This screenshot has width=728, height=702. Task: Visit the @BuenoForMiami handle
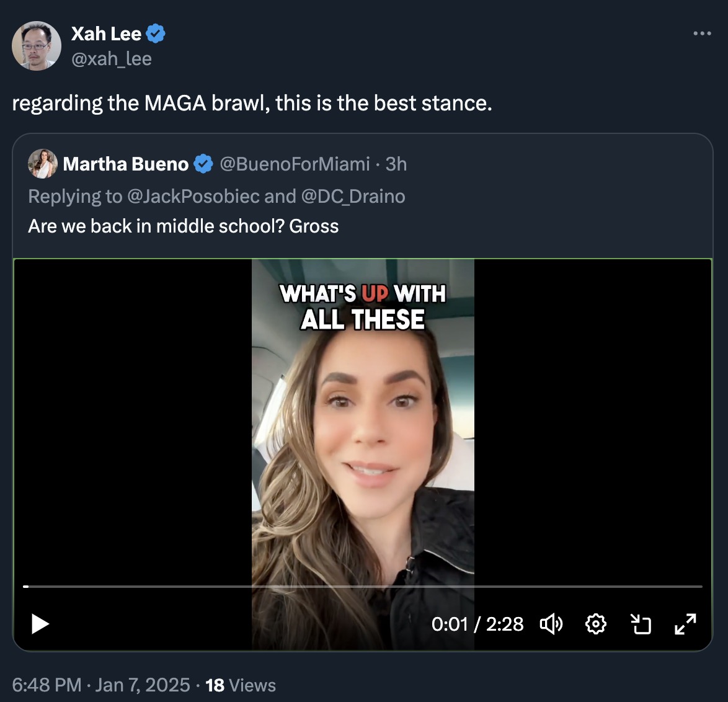pyautogui.click(x=295, y=164)
